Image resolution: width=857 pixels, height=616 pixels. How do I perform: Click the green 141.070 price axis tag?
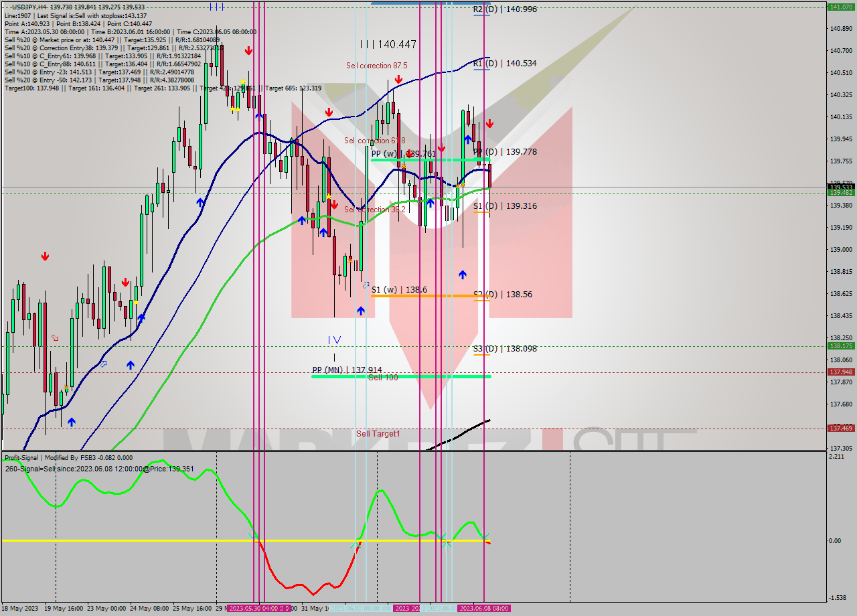point(840,7)
